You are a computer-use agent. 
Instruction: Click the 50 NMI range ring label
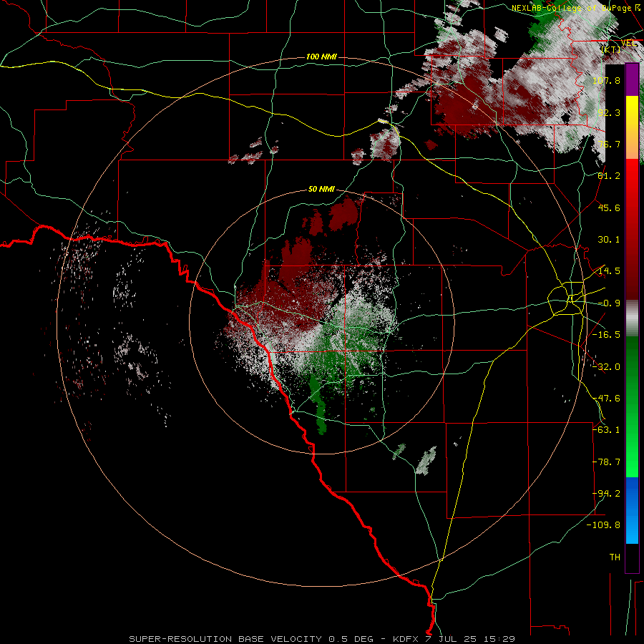[321, 190]
